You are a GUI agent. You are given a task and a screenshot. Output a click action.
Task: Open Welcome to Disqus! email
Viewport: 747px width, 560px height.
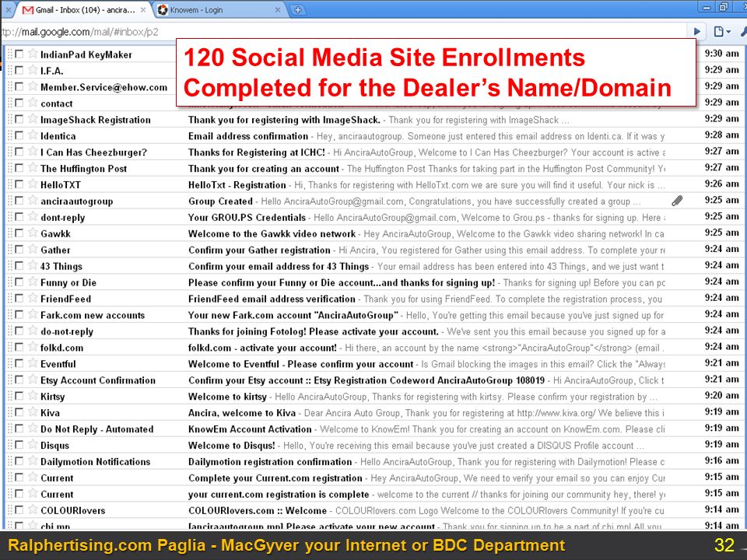(232, 445)
